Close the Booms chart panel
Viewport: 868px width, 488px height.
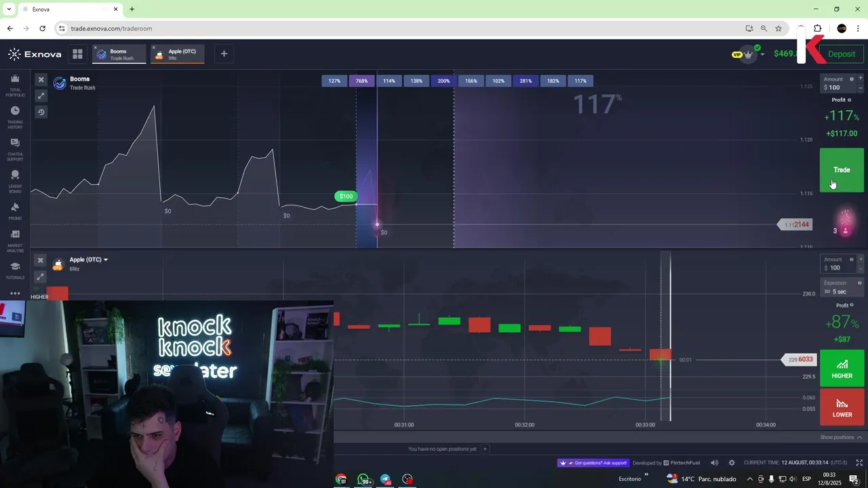click(x=41, y=79)
